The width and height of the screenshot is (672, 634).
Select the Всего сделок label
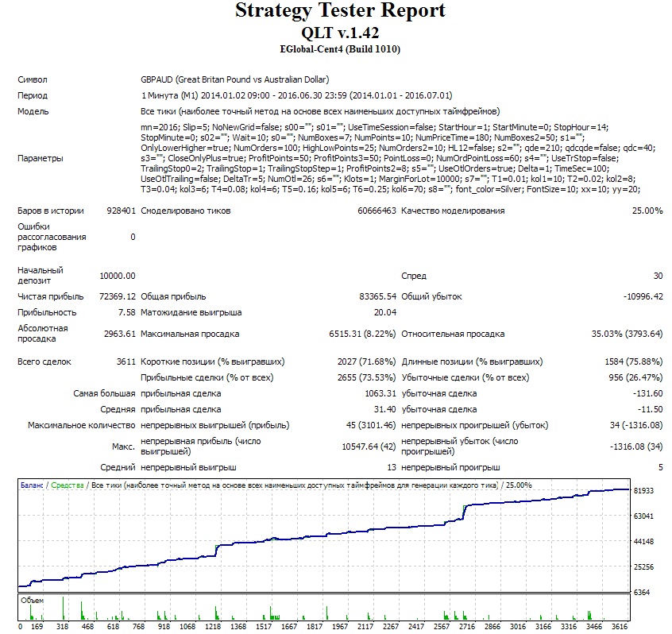click(x=44, y=361)
